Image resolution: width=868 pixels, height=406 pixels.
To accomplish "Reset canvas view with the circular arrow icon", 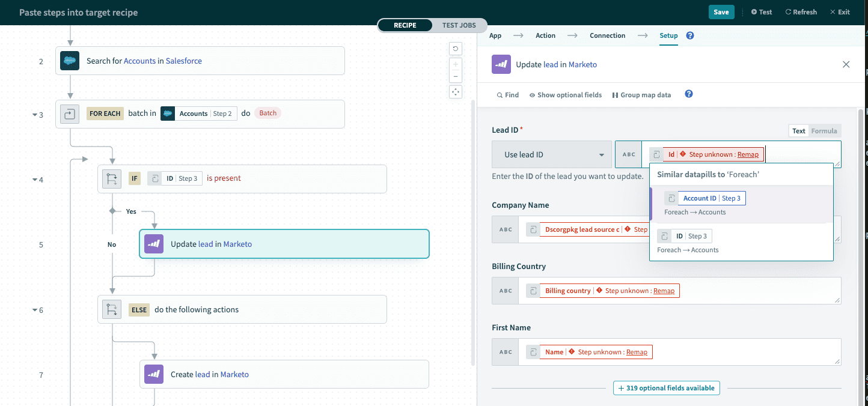I will point(455,49).
